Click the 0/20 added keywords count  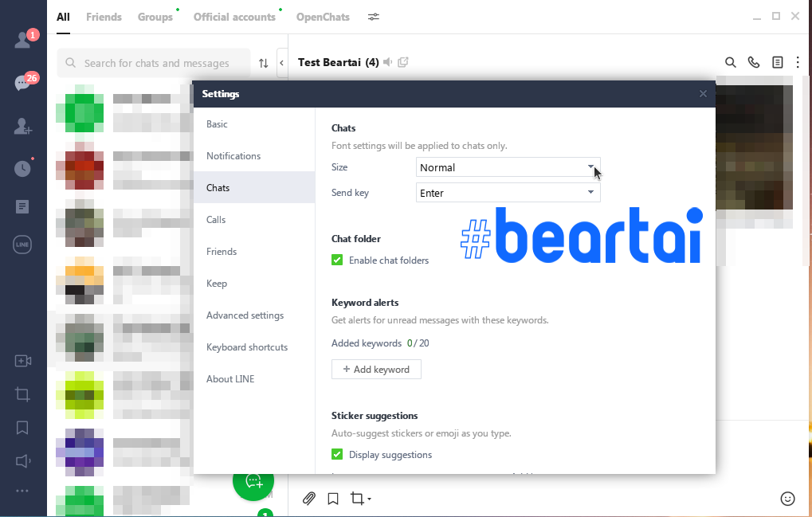click(418, 343)
